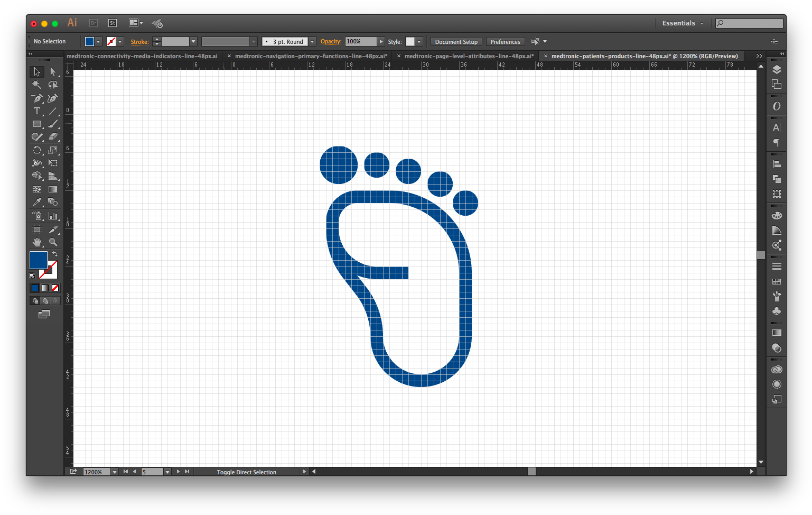Set the color to None in the toolbar
Screen dimensions: 812x515
[55, 288]
